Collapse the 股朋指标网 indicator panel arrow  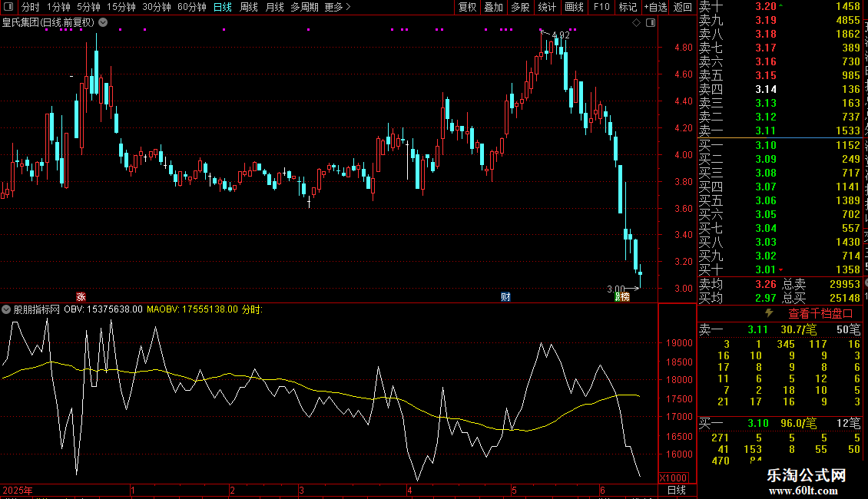(x=6, y=309)
